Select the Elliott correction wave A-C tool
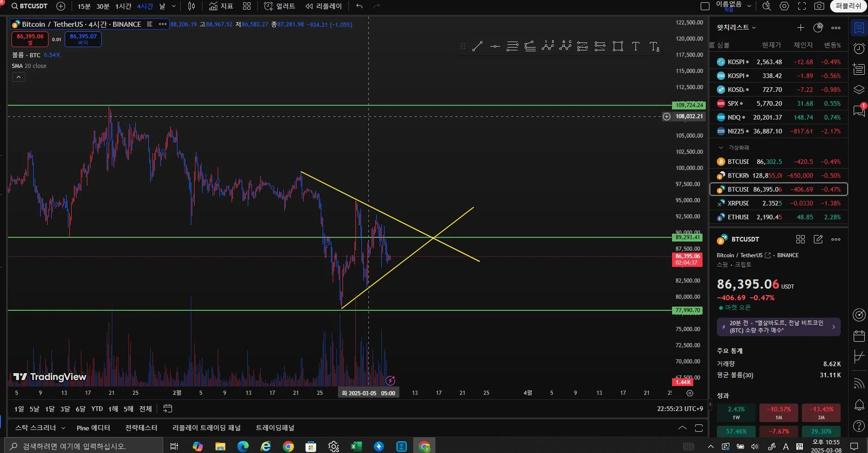Viewport: 868px width, 453px height. click(565, 46)
